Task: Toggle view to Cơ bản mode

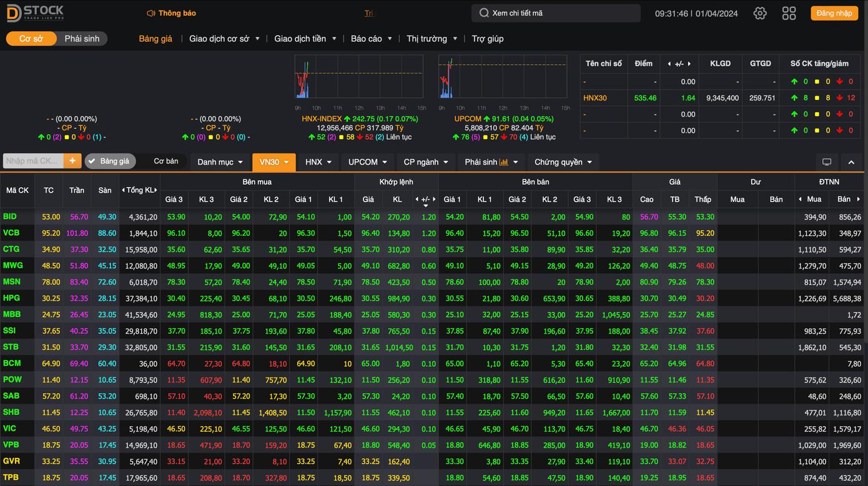Action: coord(165,161)
